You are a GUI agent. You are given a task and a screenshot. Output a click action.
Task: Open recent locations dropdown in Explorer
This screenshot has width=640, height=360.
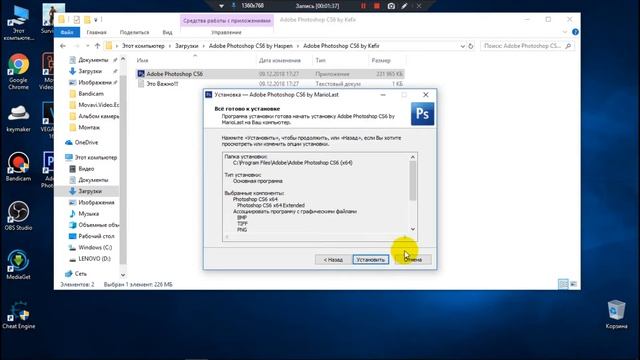[x=87, y=46]
